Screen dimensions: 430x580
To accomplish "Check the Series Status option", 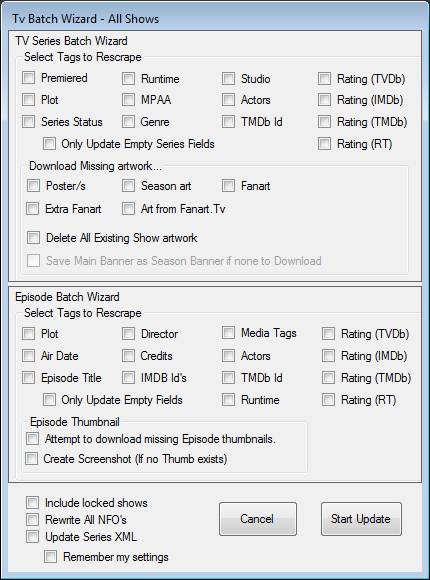I will coord(28,122).
